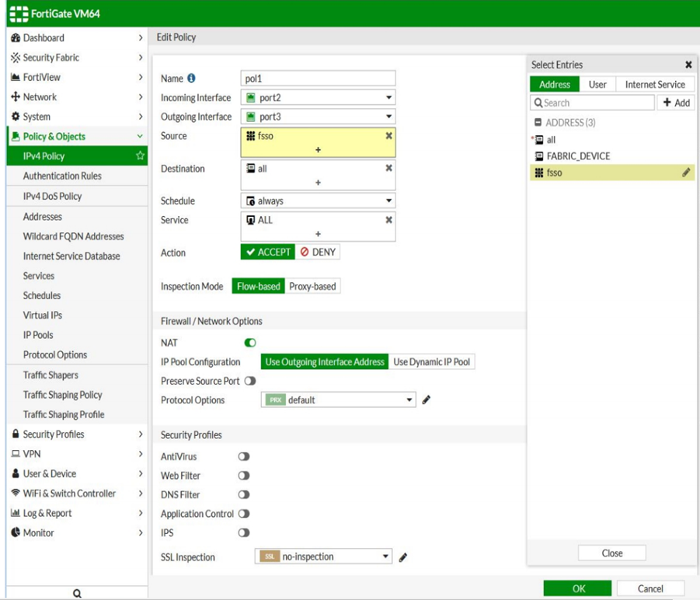Click the pencil icon beside Protocol Options
The height and width of the screenshot is (600, 700).
point(426,400)
